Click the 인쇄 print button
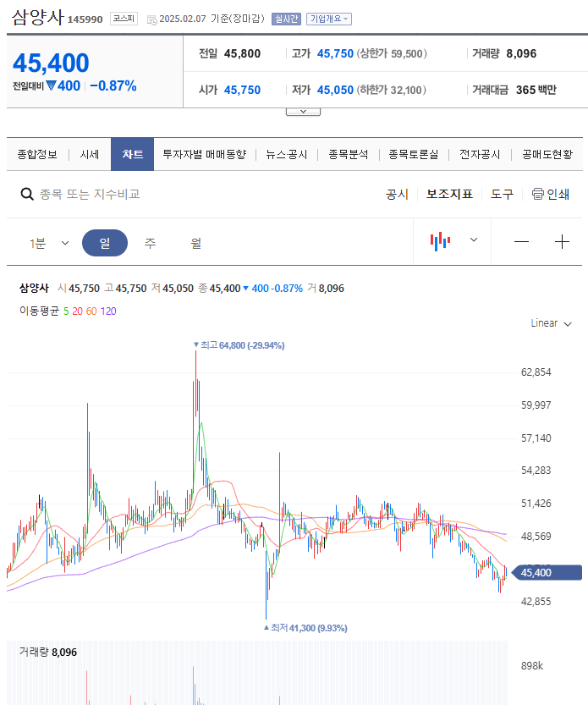 551,195
